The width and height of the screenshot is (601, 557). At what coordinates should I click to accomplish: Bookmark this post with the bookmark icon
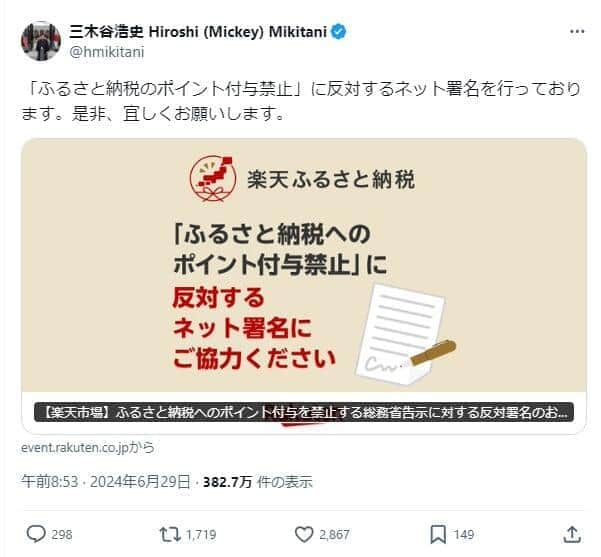point(438,534)
